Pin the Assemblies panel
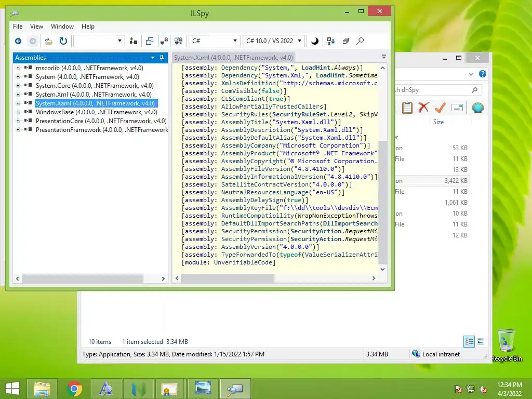The image size is (532, 399). (162, 58)
